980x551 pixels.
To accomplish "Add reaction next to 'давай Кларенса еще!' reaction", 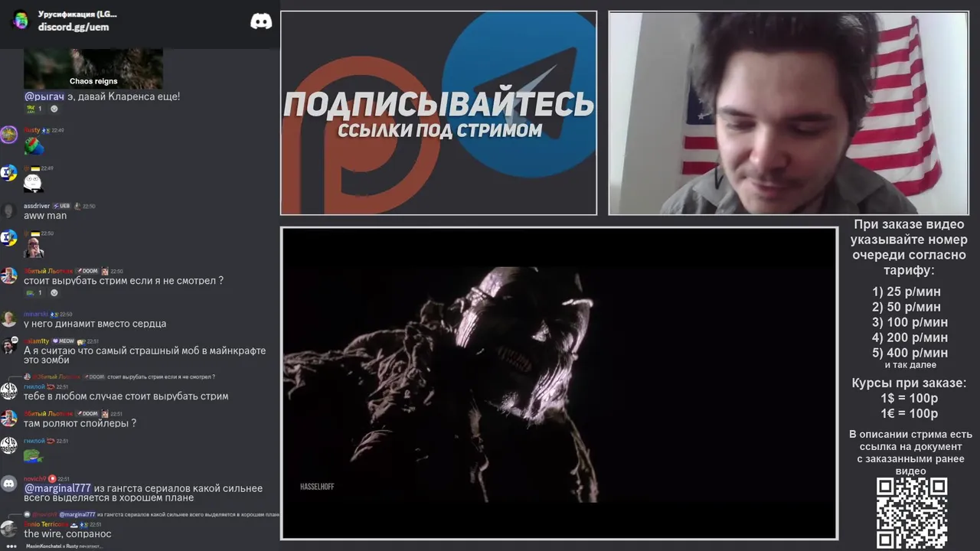I will point(54,109).
